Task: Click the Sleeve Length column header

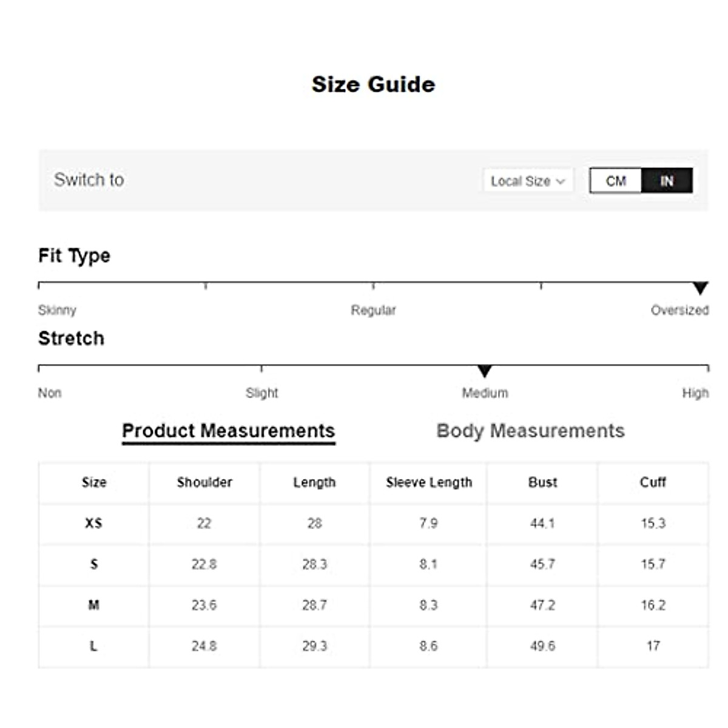Action: [429, 482]
